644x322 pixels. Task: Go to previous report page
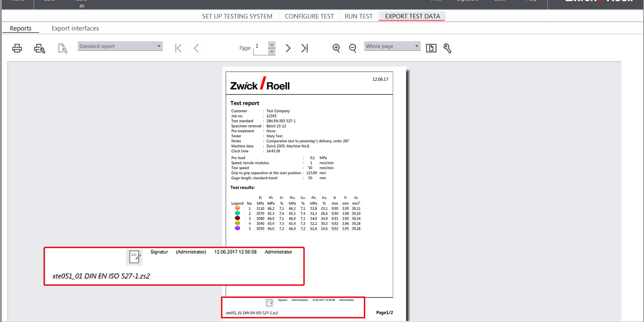coord(196,48)
